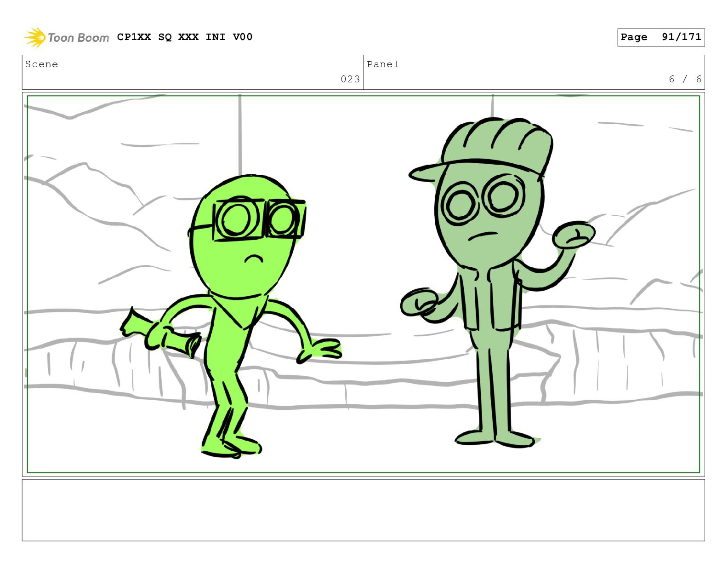Image resolution: width=728 pixels, height=563 pixels.
Task: Select scene number 023
Action: [350, 79]
